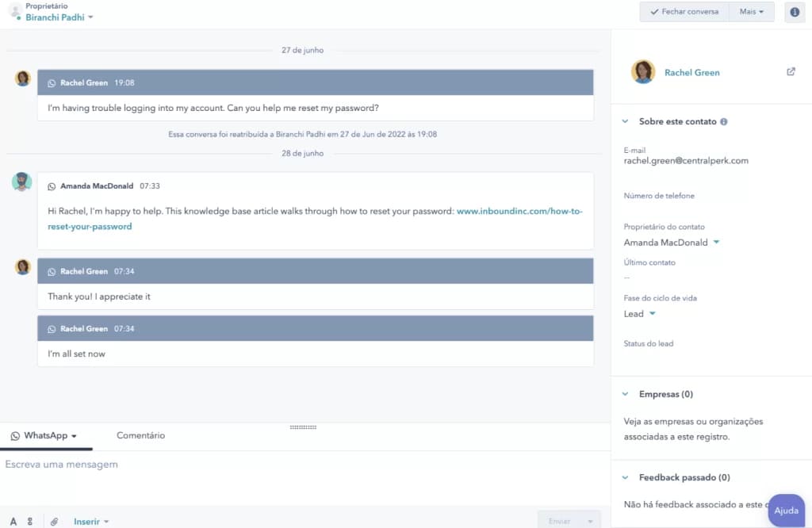Open Rachel Green's record in new window

(x=791, y=71)
